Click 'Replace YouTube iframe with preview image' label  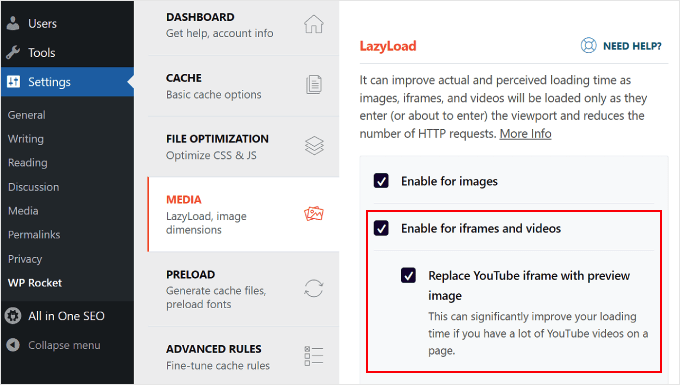(x=529, y=285)
